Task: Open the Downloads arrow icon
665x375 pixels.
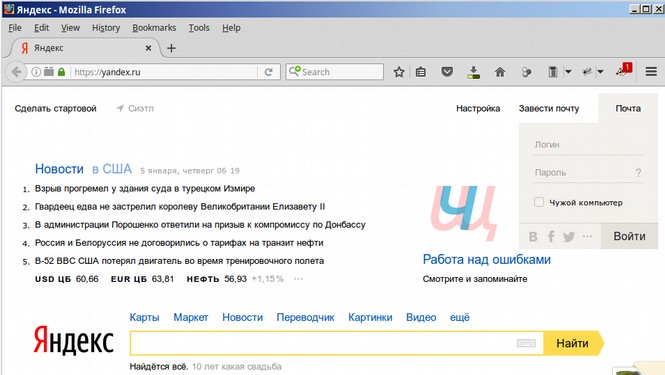Action: (473, 72)
